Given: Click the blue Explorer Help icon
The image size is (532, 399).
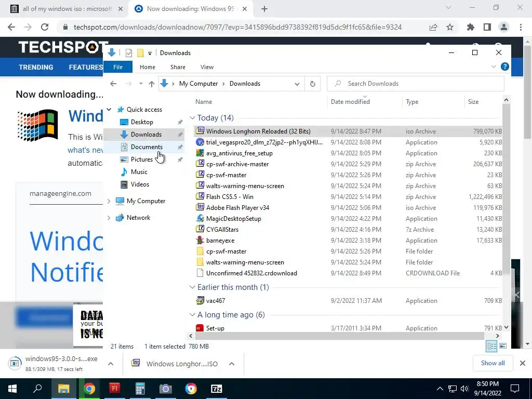Looking at the screenshot, I should [504, 67].
